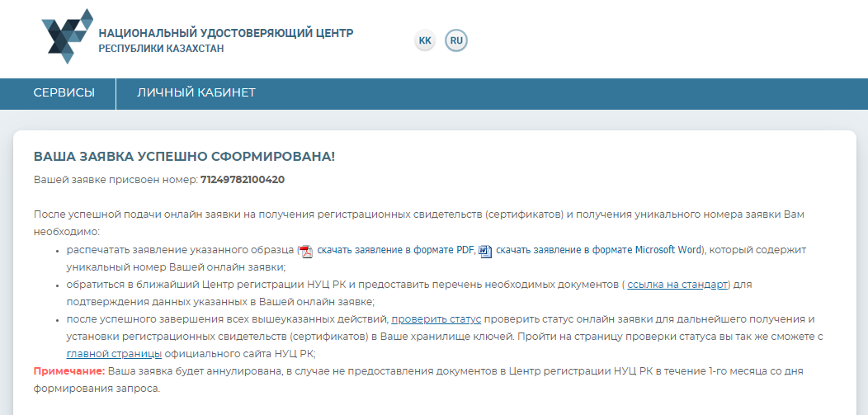Click the 'Вашей заявке присвоен номер' label
868x415 pixels.
[116, 180]
